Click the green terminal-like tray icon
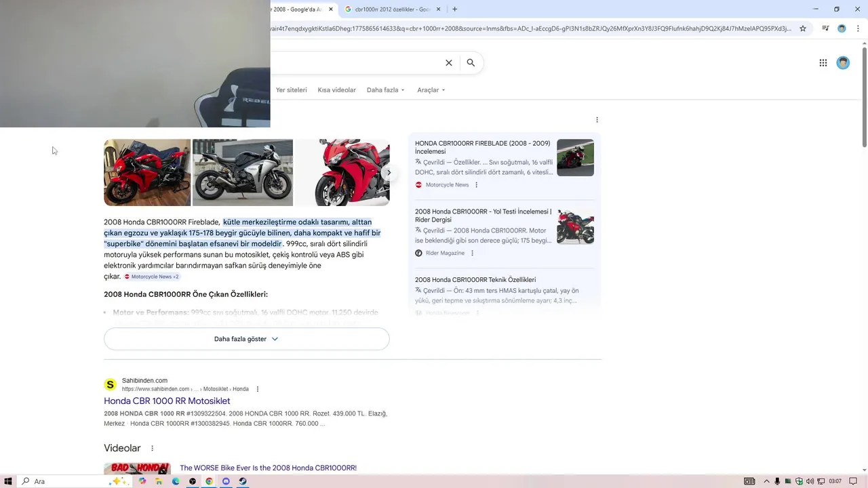 787,481
